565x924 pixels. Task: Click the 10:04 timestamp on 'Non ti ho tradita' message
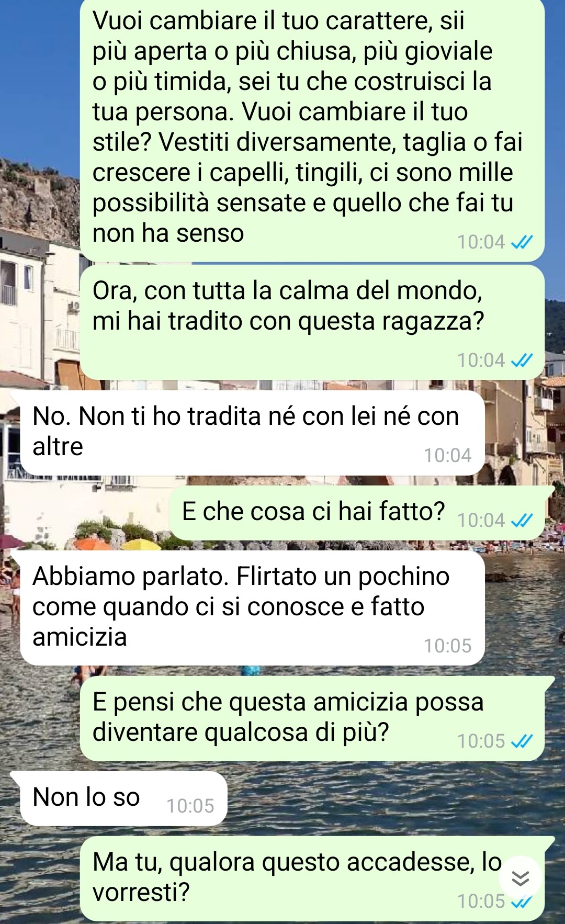tap(447, 455)
